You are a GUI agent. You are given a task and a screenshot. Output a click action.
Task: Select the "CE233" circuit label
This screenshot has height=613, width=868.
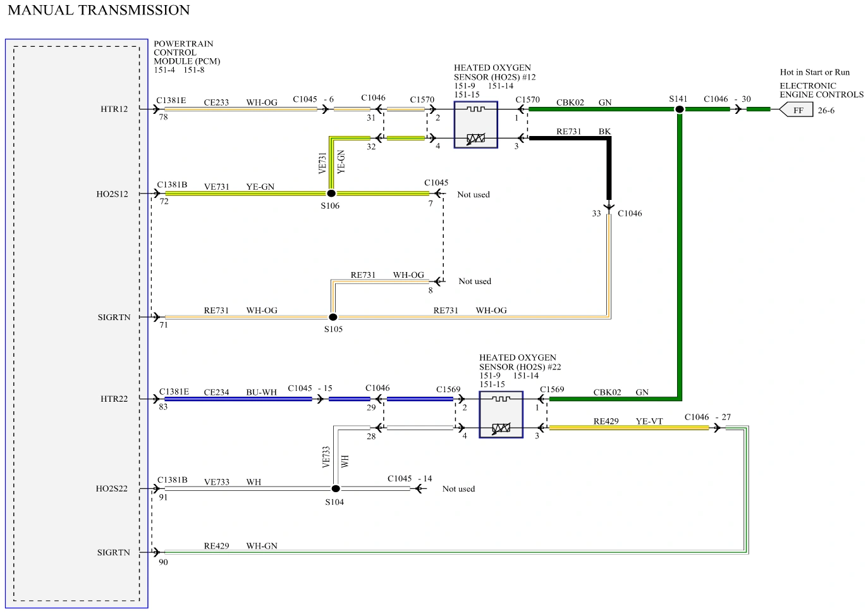click(x=217, y=102)
